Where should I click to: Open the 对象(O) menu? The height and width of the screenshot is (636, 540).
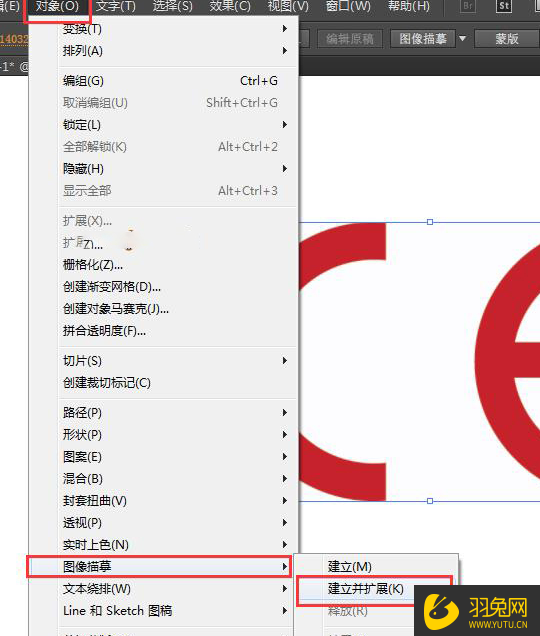coord(57,7)
